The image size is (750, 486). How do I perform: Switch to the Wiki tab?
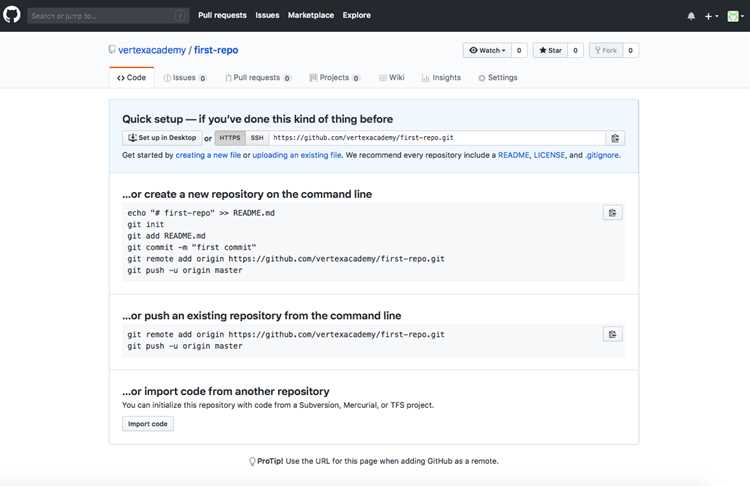[x=392, y=77]
